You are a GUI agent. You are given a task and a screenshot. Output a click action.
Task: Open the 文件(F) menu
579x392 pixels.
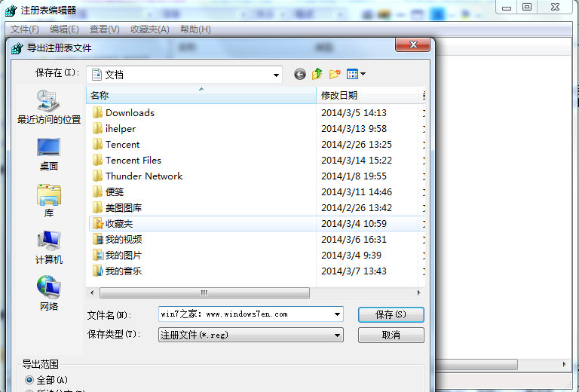(24, 29)
